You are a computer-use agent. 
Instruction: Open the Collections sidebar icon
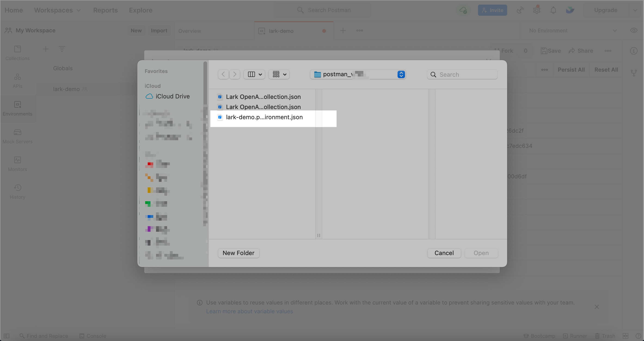tap(18, 53)
